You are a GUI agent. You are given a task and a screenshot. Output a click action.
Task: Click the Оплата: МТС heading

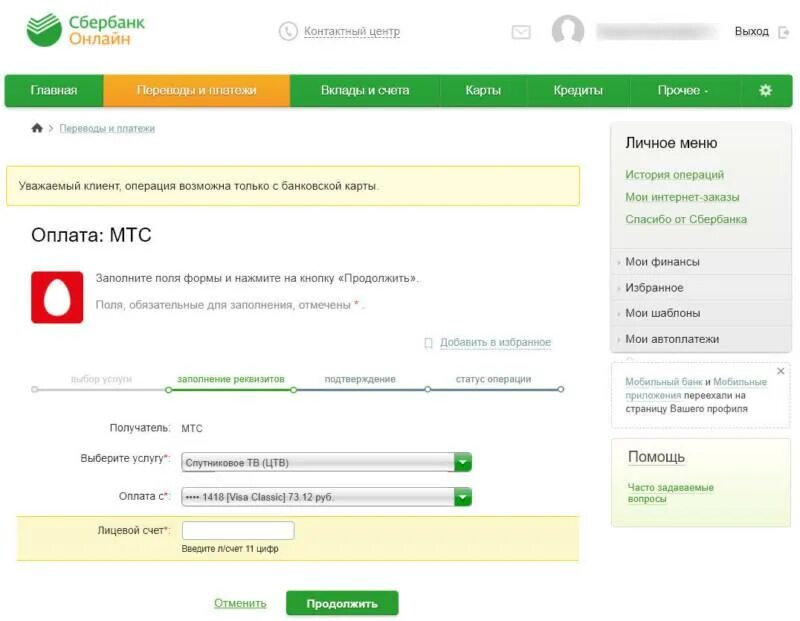point(91,235)
